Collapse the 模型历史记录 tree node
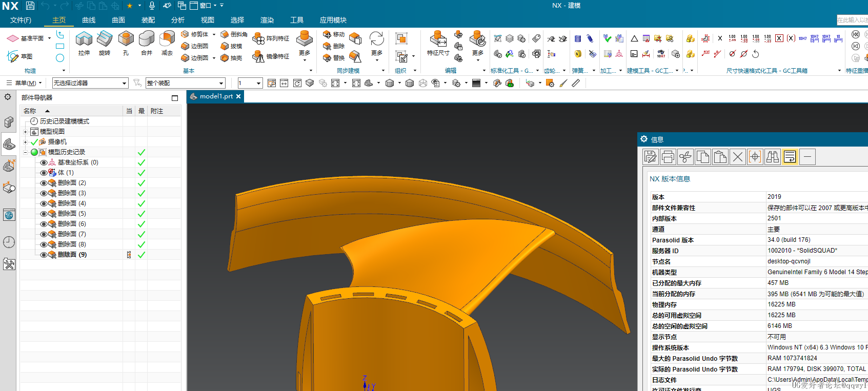This screenshot has height=391, width=868. [x=25, y=152]
